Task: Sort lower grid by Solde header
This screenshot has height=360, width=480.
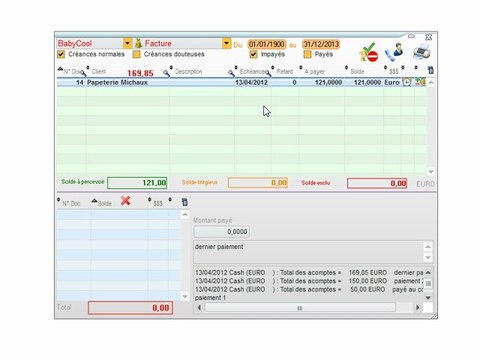Action: click(x=104, y=203)
